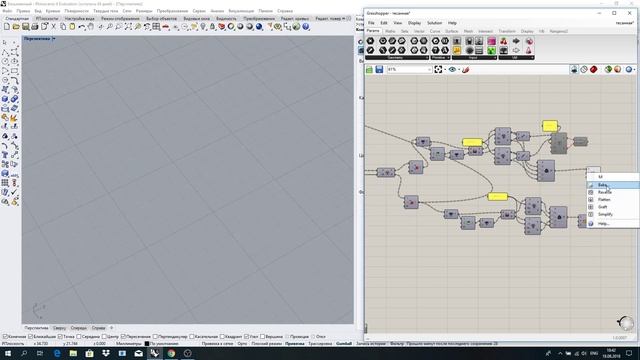Enable the Середина osnap checkbox

(x=79, y=337)
